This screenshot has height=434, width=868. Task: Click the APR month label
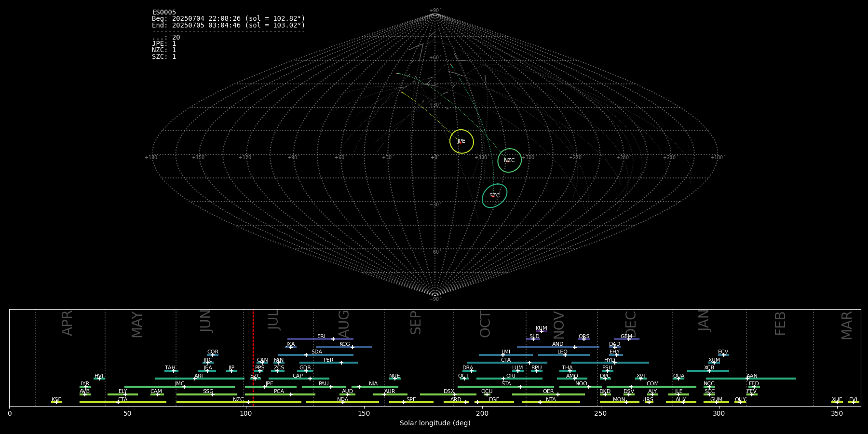tap(68, 323)
